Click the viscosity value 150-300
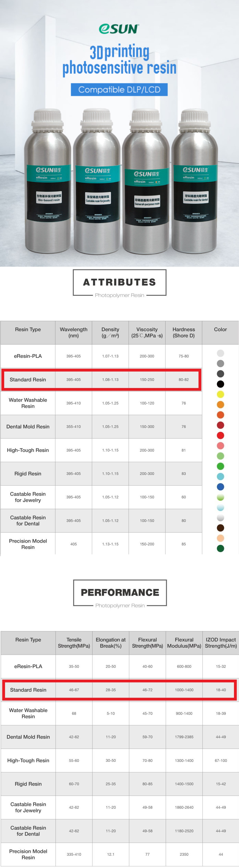The width and height of the screenshot is (239, 868). [147, 427]
